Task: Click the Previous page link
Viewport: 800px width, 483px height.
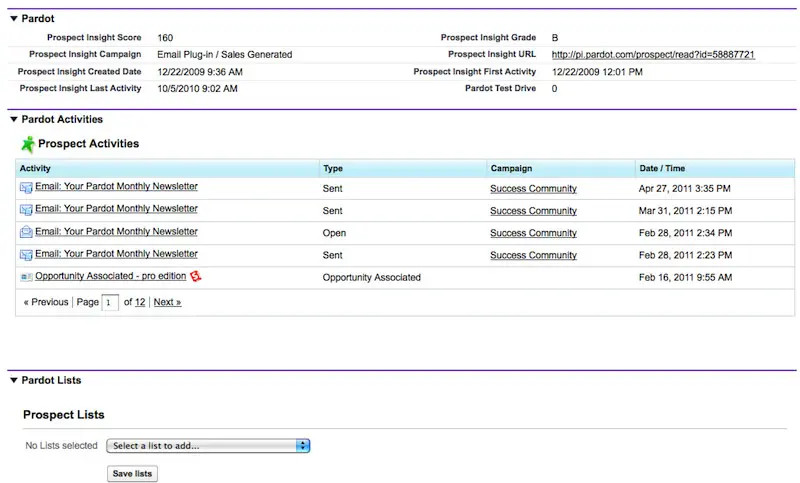Action: [46, 302]
